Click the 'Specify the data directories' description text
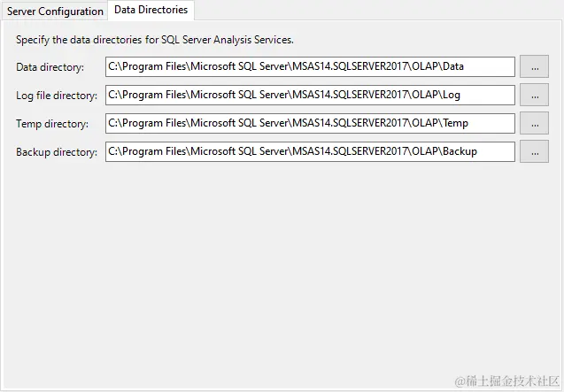The height and width of the screenshot is (392, 564). (x=154, y=40)
